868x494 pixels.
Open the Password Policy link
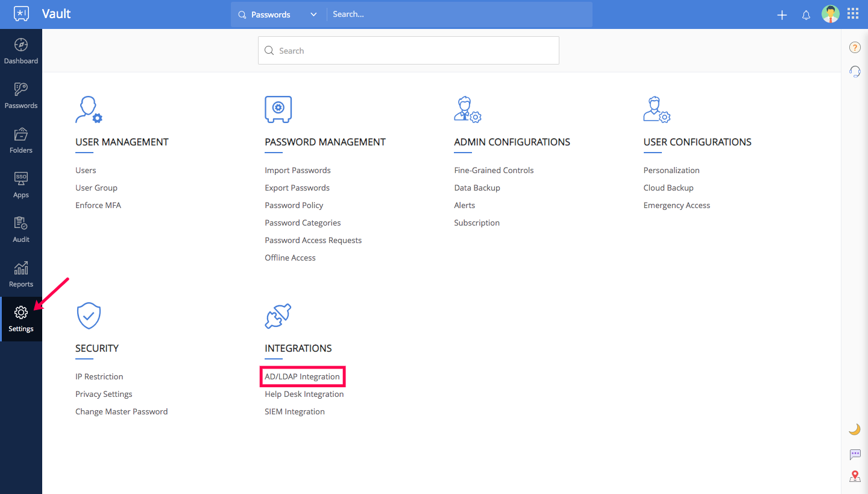(294, 205)
